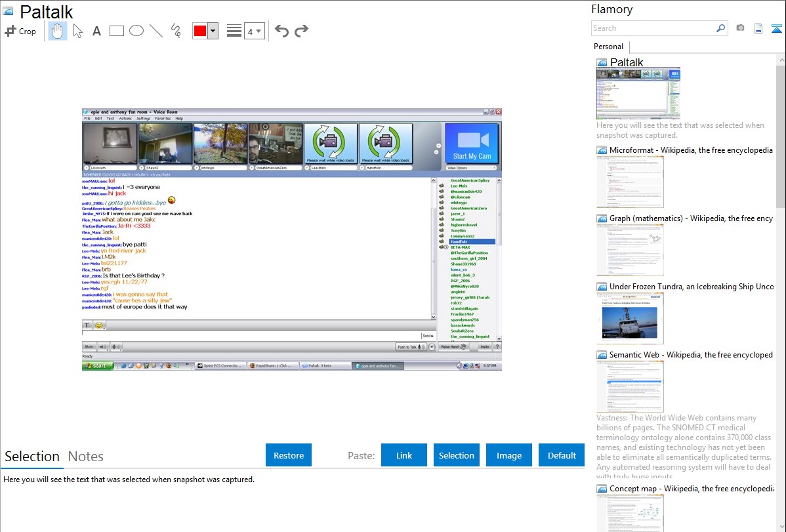Click the Paste Link button
This screenshot has height=532, width=786.
point(404,455)
